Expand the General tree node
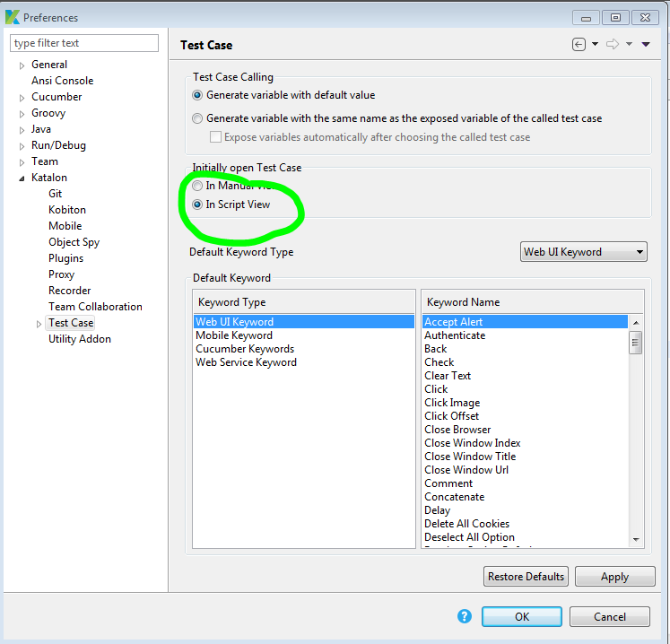Screen dimensions: 670x644 [22, 65]
